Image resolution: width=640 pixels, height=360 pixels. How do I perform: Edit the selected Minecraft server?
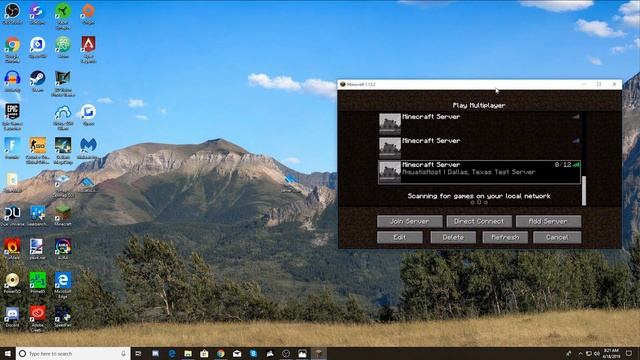[x=400, y=237]
